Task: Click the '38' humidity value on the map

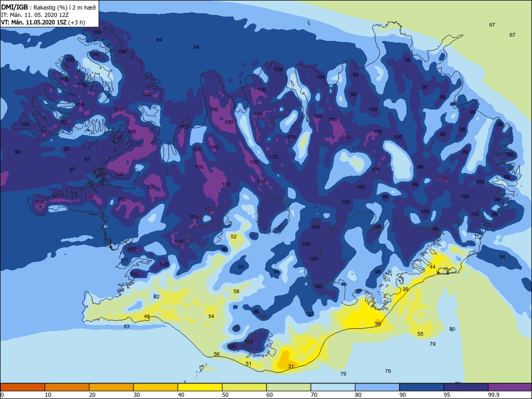Action: click(378, 323)
